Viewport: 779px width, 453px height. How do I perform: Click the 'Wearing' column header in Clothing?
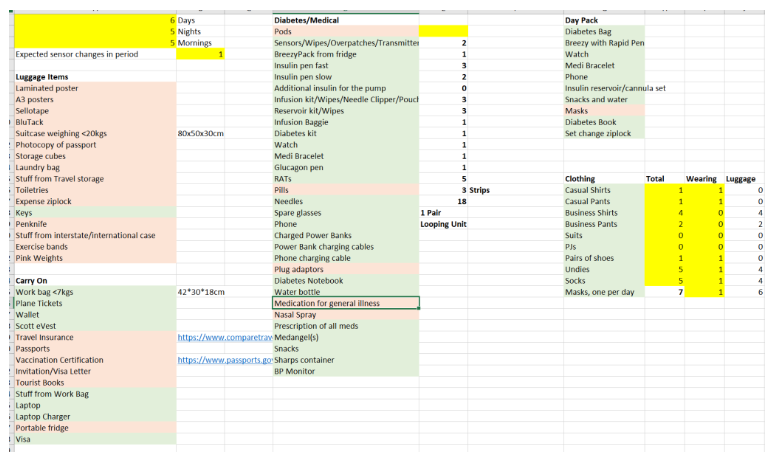(700, 179)
